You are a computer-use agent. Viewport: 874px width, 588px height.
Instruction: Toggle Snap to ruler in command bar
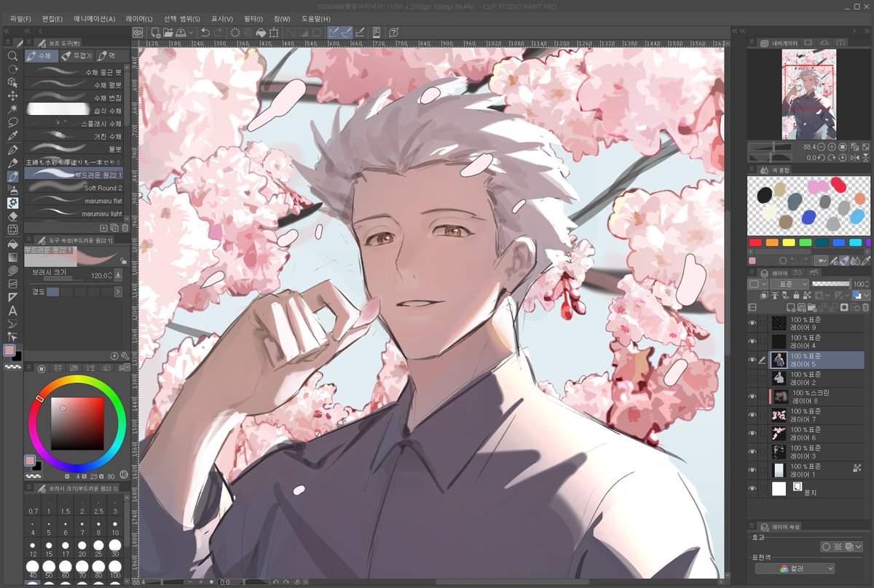tap(334, 33)
